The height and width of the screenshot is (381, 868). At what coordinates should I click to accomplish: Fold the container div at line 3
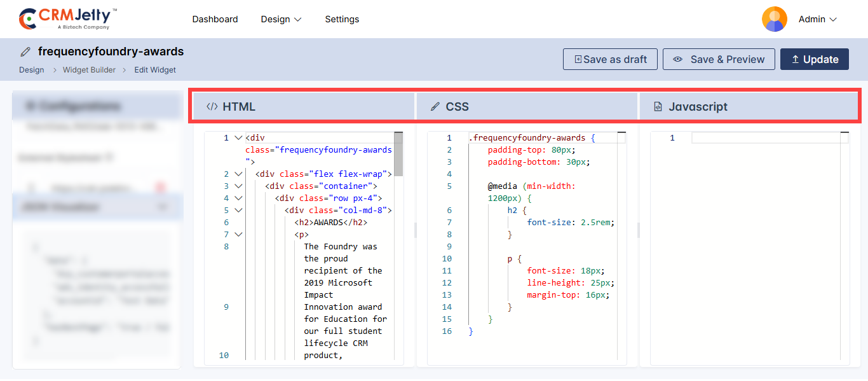(x=238, y=186)
